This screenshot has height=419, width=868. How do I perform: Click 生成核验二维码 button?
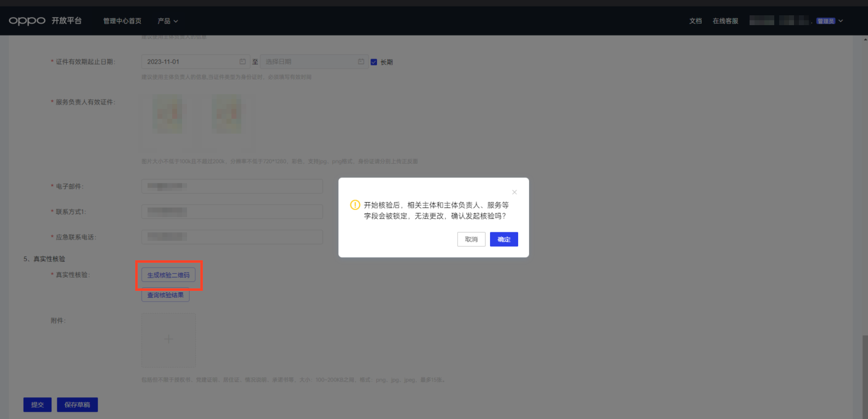tap(168, 275)
